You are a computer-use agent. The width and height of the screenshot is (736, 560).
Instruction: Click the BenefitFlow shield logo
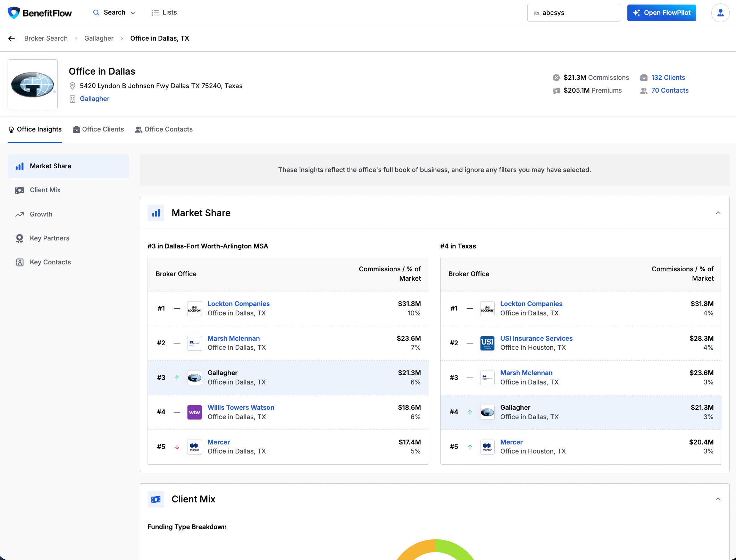pyautogui.click(x=14, y=12)
